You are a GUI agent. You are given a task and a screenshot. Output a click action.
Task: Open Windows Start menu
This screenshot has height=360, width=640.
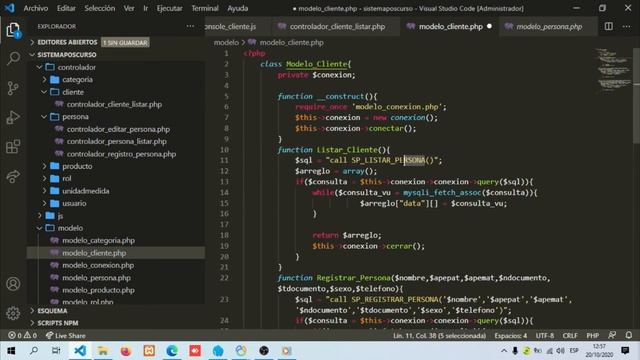point(11,351)
